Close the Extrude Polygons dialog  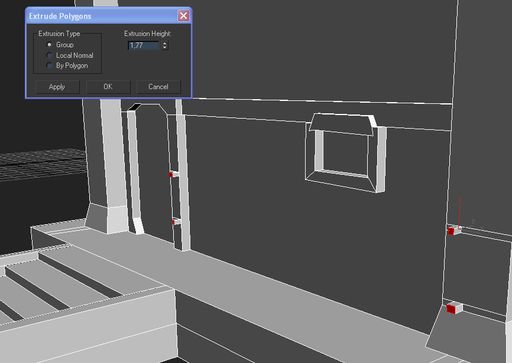183,16
